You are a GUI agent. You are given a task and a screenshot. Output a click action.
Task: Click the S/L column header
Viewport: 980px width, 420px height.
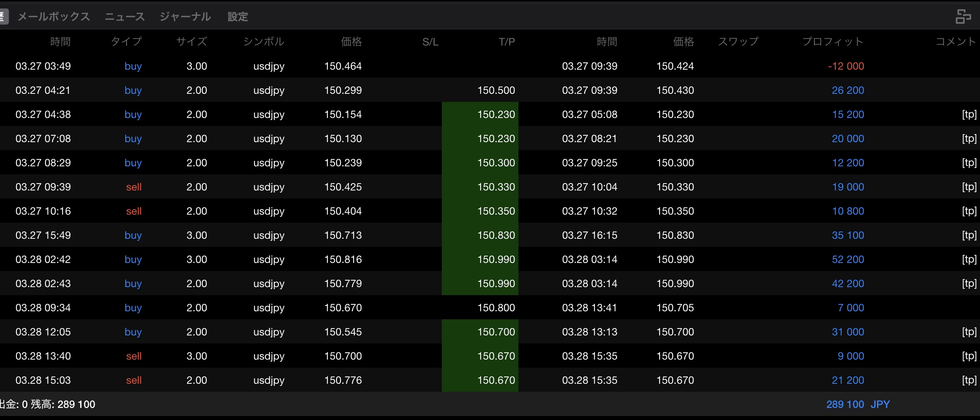point(430,42)
